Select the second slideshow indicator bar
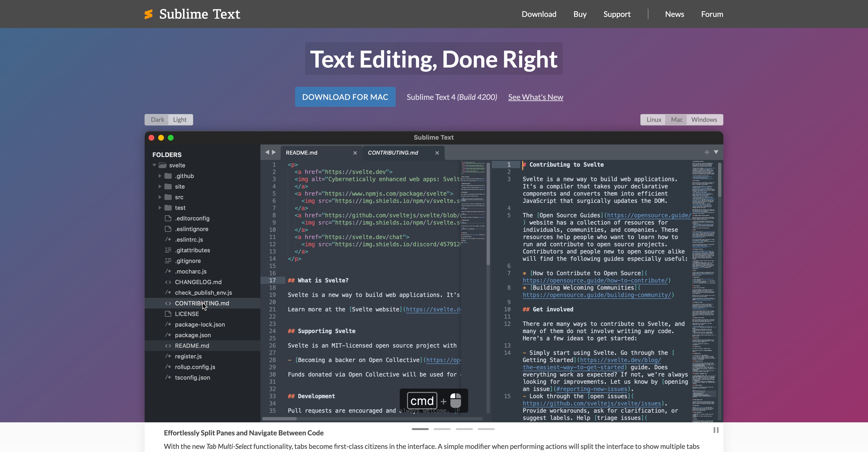This screenshot has height=452, width=868. (x=442, y=429)
